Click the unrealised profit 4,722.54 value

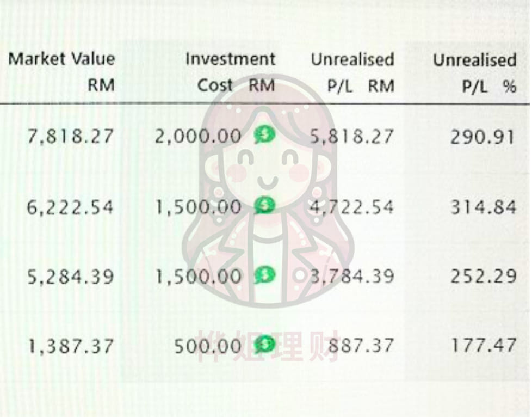352,207
